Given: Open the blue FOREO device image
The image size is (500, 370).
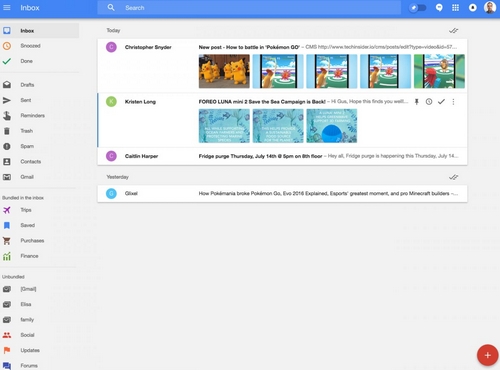Looking at the screenshot, I should pyautogui.click(x=332, y=126).
